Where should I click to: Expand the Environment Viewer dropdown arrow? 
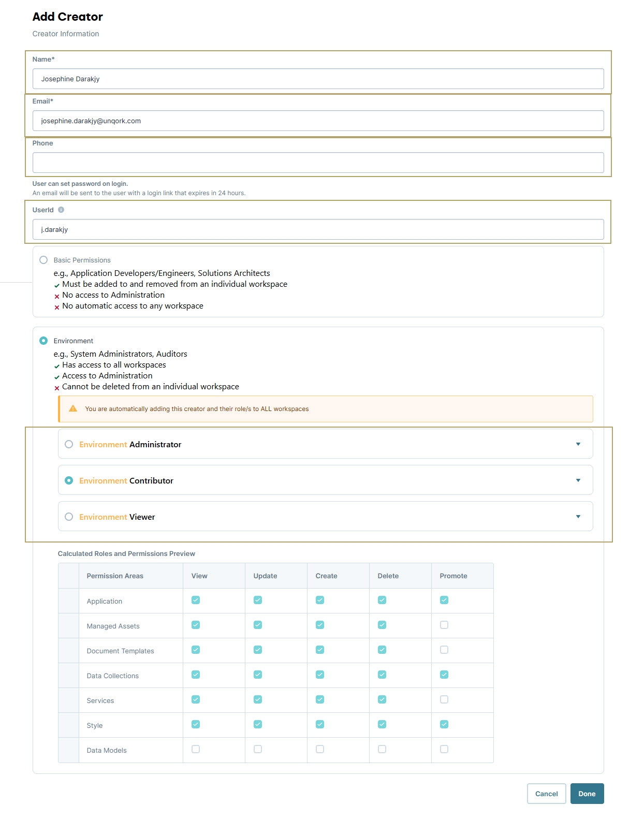(x=578, y=517)
